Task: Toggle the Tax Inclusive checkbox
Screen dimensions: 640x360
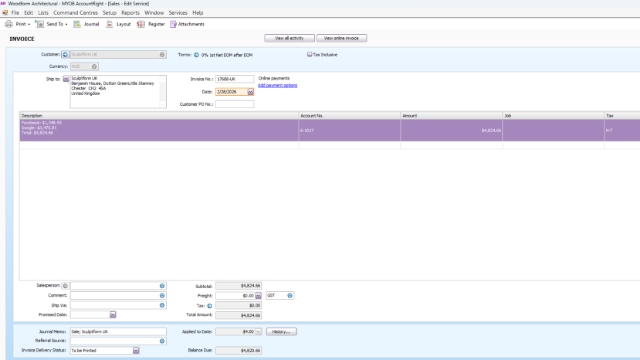Action: (309, 54)
